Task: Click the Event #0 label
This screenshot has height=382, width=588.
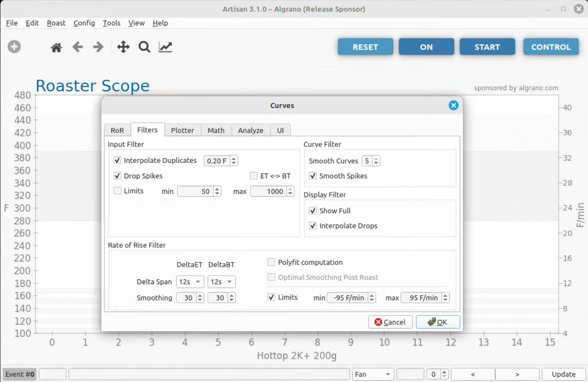Action: pos(20,374)
